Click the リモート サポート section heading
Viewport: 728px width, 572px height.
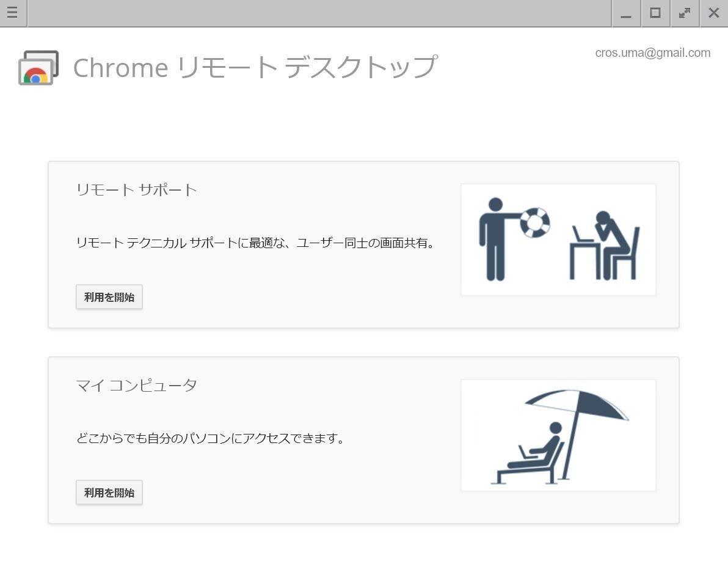click(136, 189)
